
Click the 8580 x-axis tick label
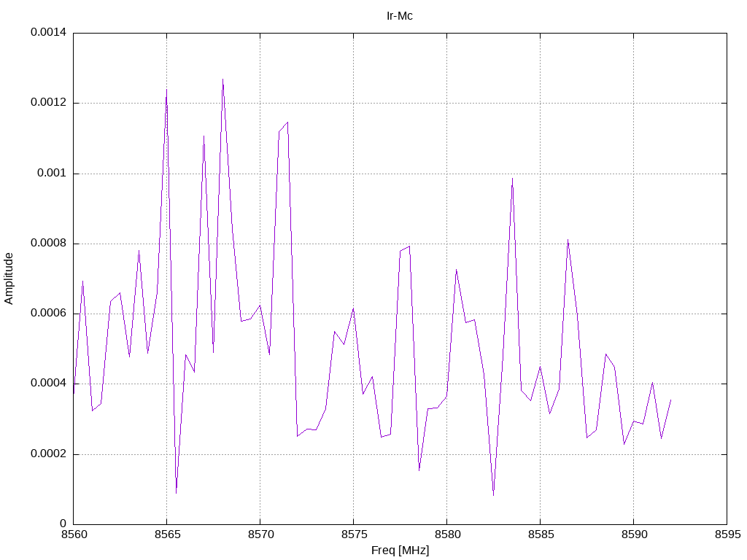(447, 534)
